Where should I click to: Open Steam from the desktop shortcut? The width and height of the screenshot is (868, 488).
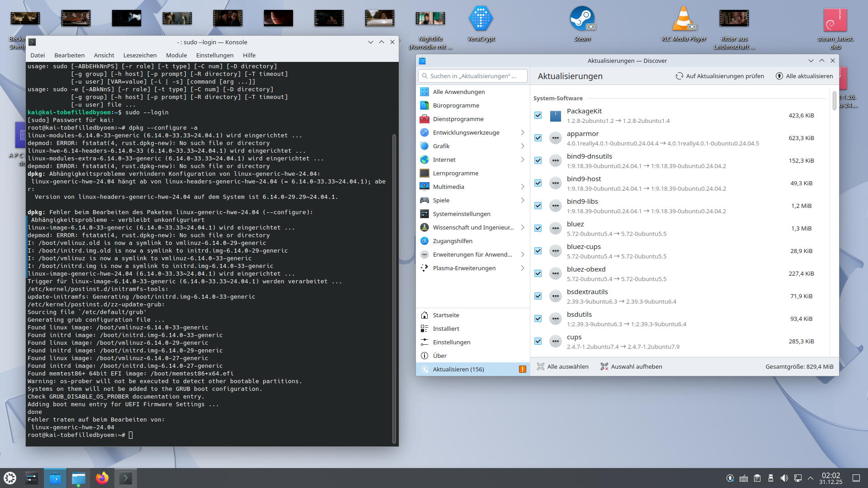(x=582, y=19)
